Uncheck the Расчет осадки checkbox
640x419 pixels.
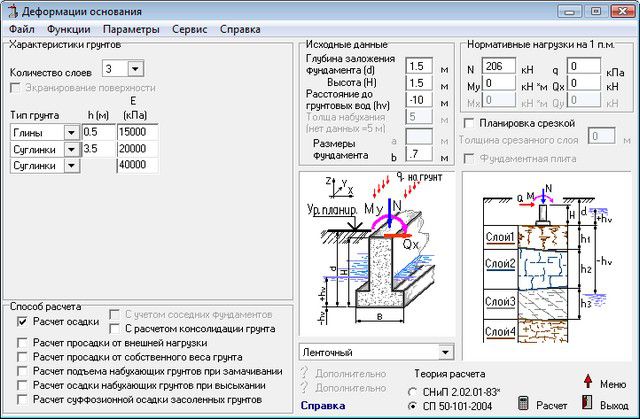(24, 322)
